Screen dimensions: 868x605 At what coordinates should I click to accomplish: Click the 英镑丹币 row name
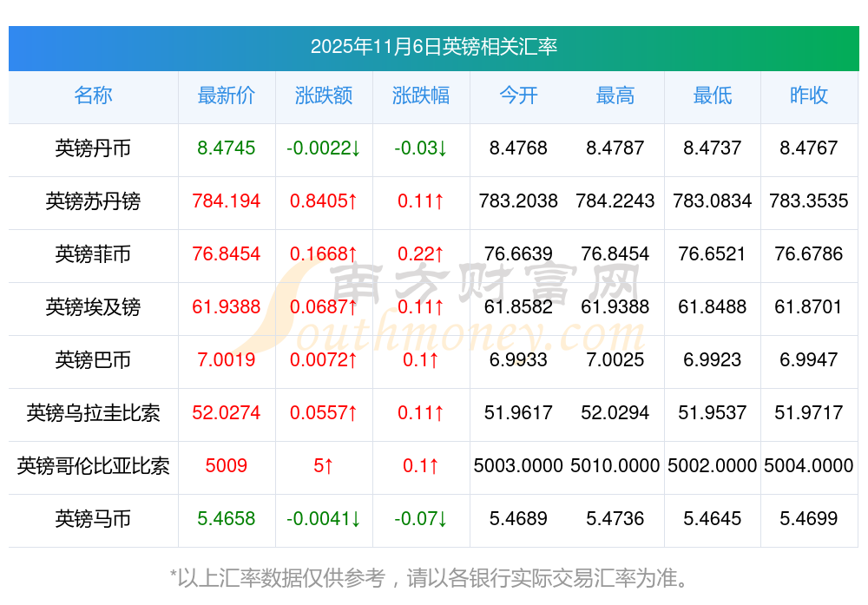pos(93,148)
